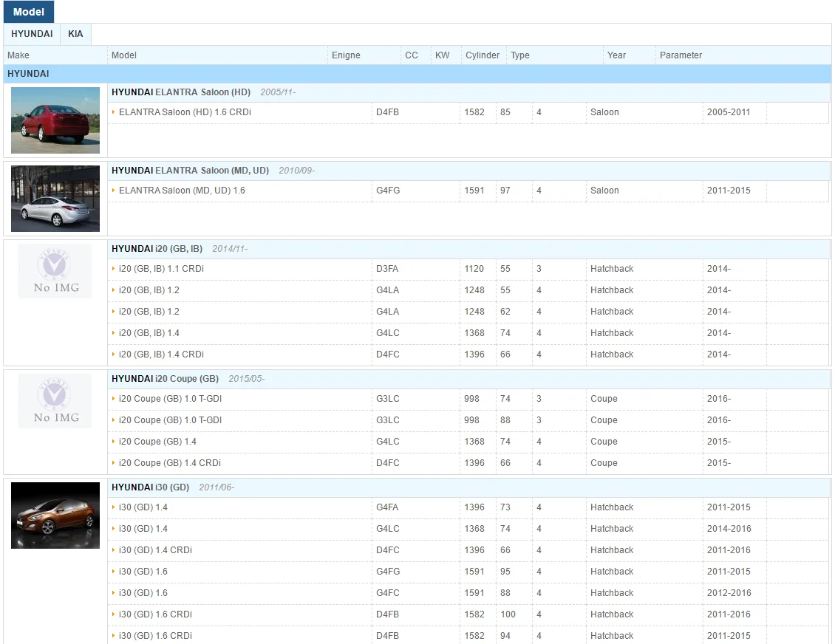Viewport: 835px width, 644px height.
Task: Click the Parameter column header
Action: [743, 55]
